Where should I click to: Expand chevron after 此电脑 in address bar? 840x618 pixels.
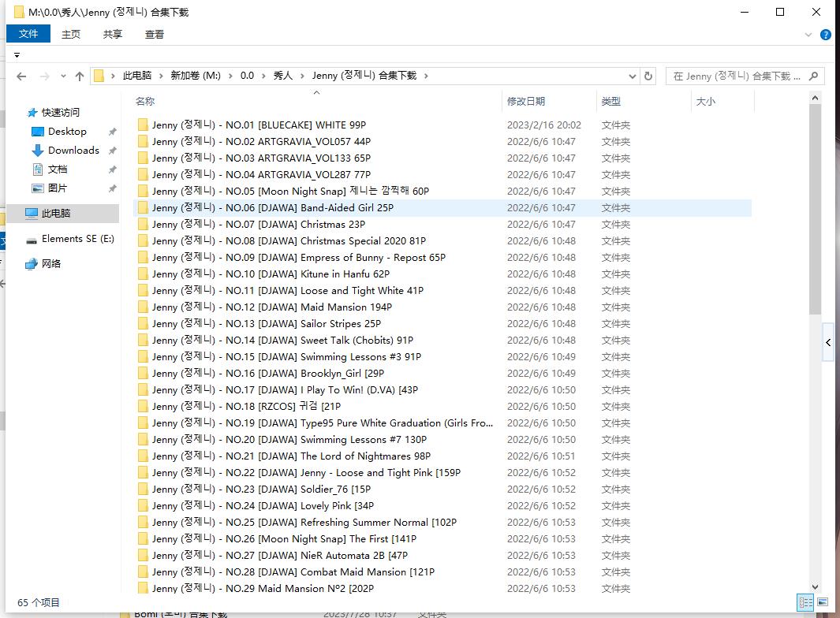coord(161,76)
